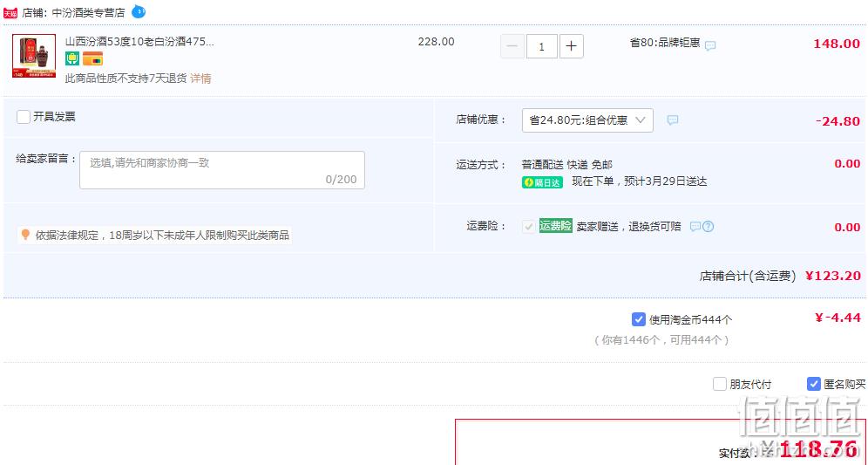Open the Fenjiu liquor product thumbnail
The image size is (868, 465).
pos(34,56)
